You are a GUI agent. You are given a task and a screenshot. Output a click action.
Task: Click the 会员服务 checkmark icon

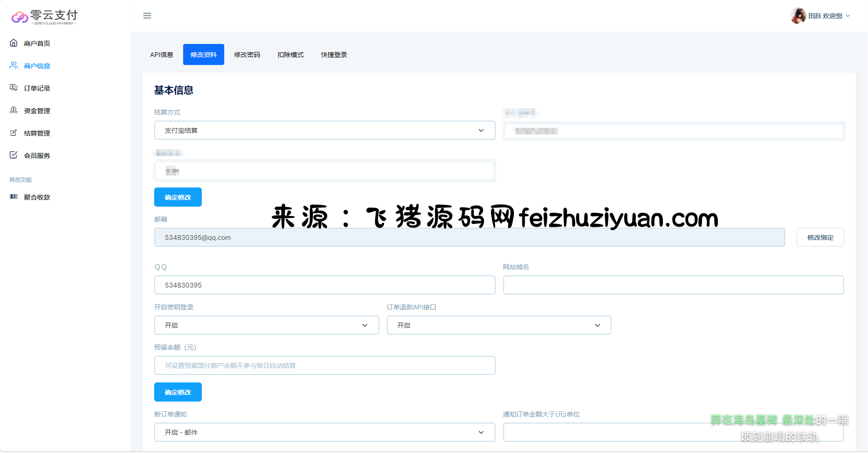[x=14, y=155]
